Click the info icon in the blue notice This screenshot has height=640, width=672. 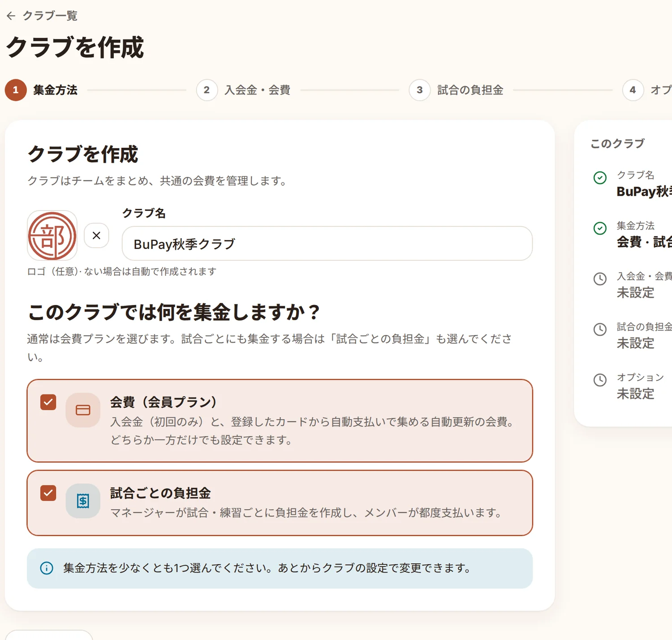[x=47, y=568]
